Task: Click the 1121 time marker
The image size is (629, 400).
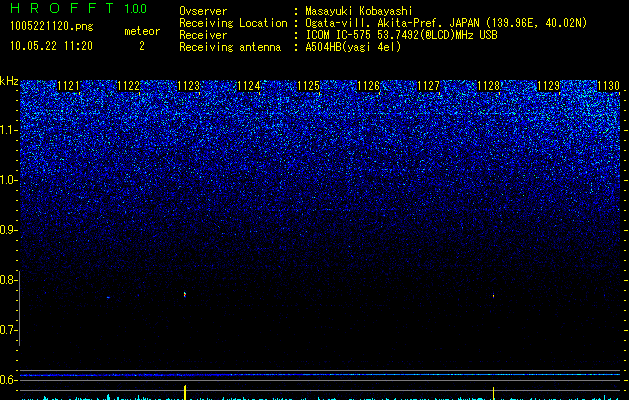Action: [69, 86]
